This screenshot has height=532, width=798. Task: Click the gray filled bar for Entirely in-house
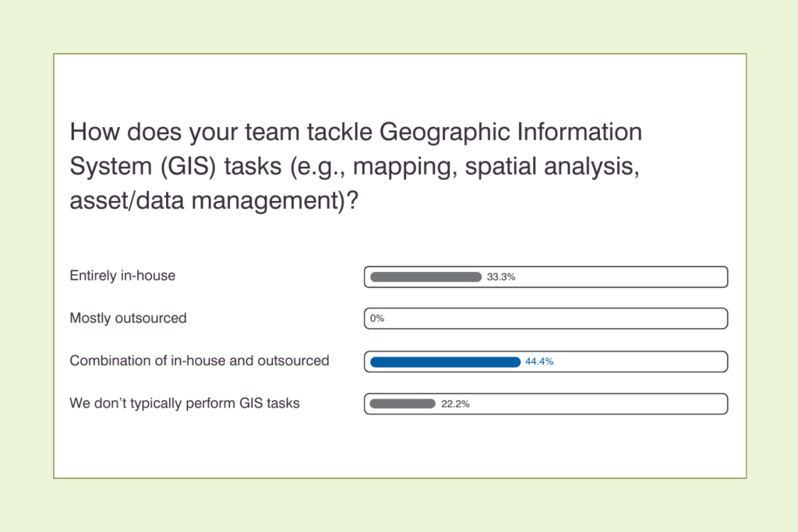coord(425,277)
